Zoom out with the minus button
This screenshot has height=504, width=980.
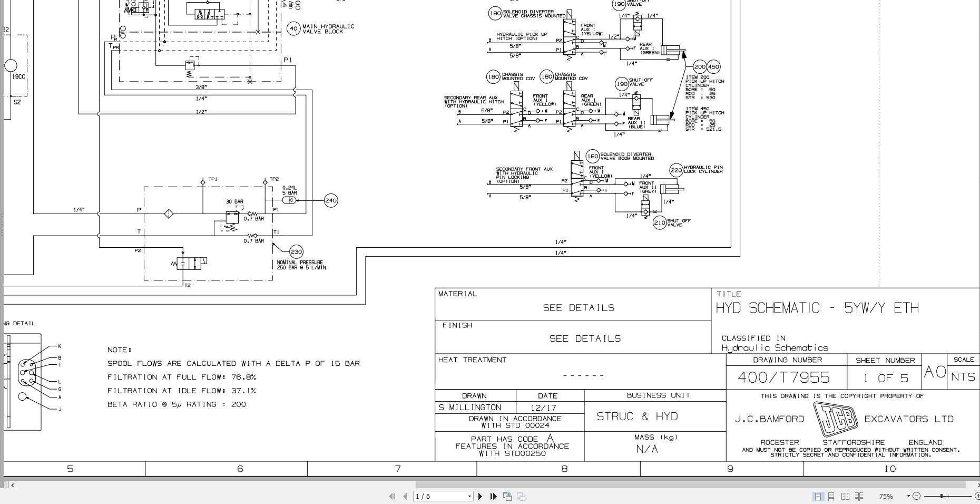(x=916, y=496)
